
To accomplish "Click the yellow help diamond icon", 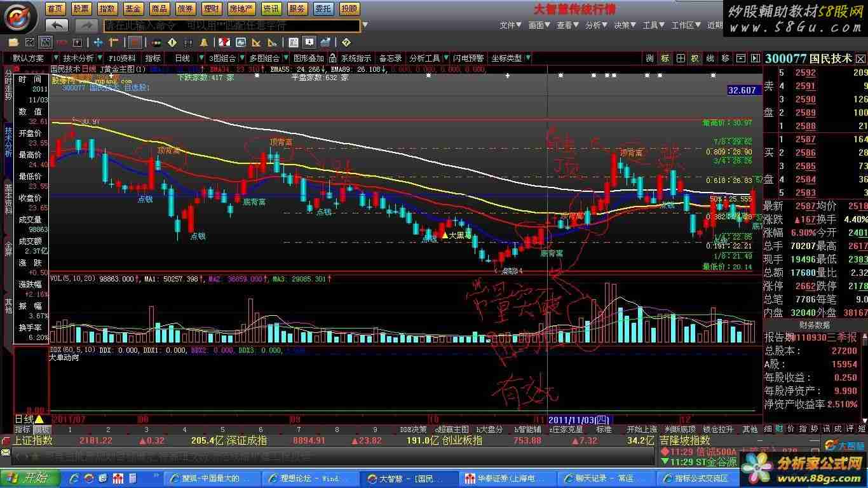I will coord(346,43).
